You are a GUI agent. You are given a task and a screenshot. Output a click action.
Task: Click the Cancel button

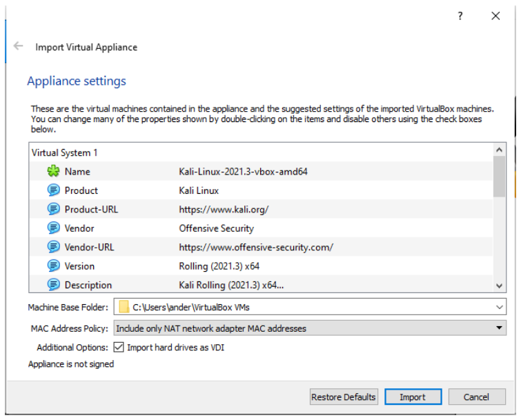477,397
